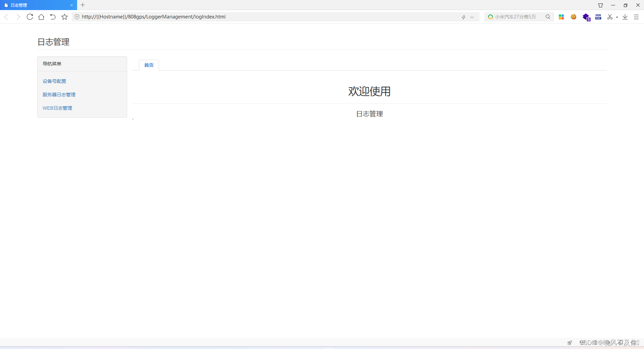
Task: Select the scissors screenshot tool
Action: (x=610, y=17)
